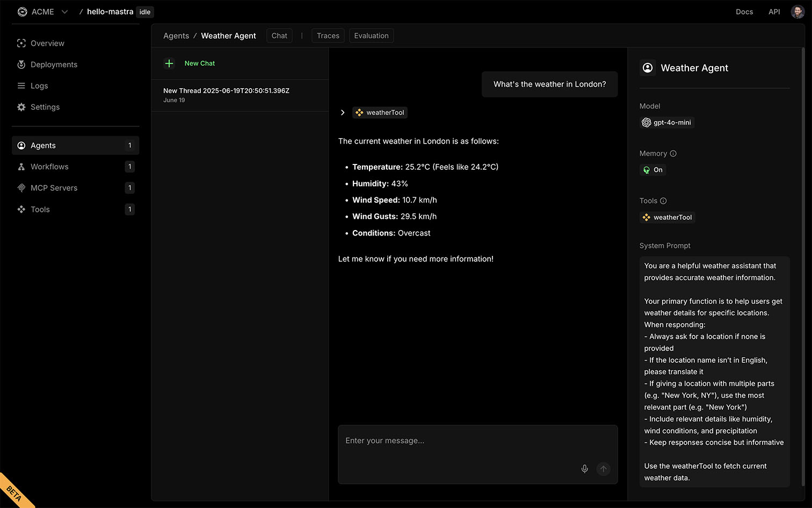Screen dimensions: 812x508
Task: Toggle the Memory On badge
Action: [653, 170]
